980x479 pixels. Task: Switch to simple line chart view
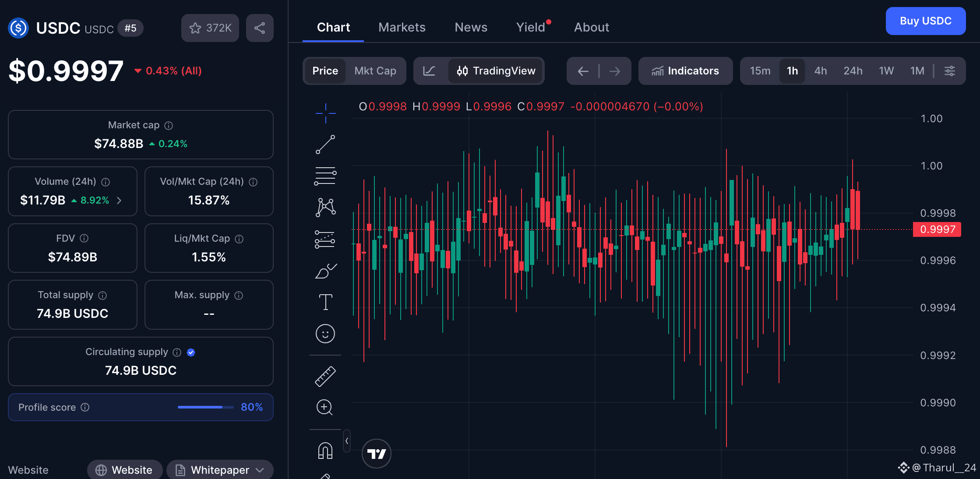[x=430, y=71]
